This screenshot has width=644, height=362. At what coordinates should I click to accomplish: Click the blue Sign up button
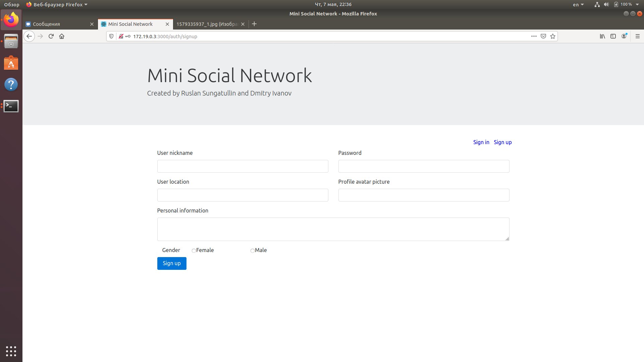(171, 263)
